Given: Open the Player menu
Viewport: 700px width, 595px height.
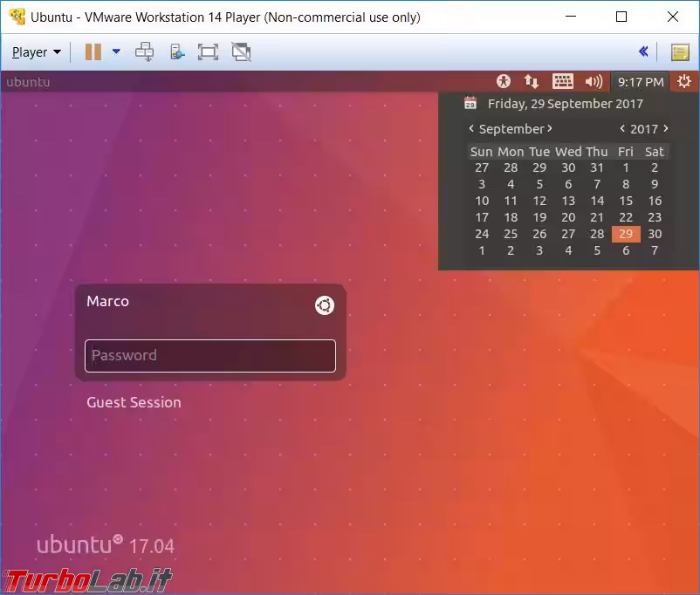Looking at the screenshot, I should 36,52.
